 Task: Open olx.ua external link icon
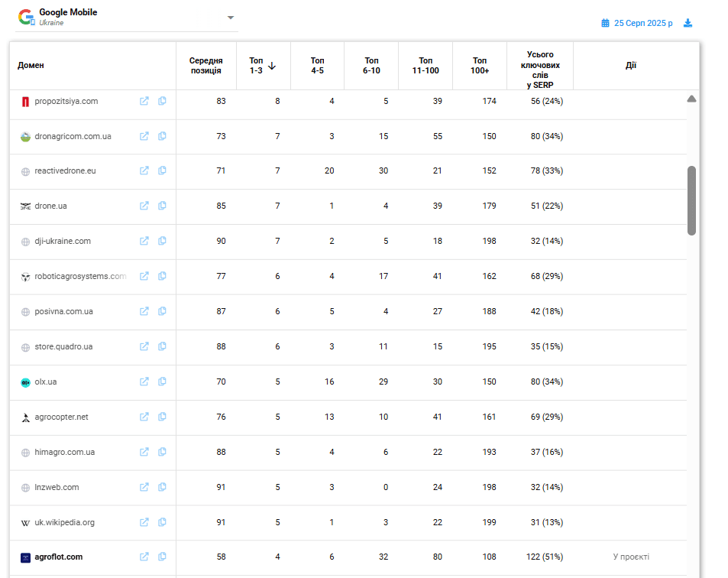[144, 382]
